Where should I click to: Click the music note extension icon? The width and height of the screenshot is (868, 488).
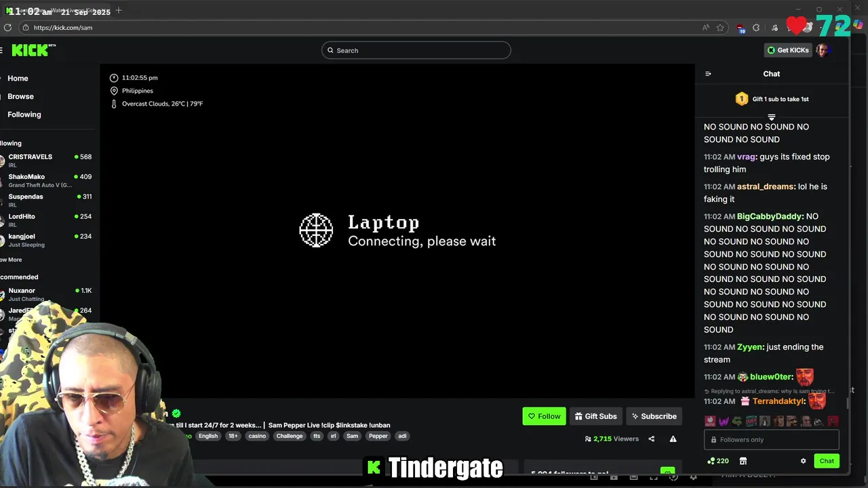tap(775, 28)
